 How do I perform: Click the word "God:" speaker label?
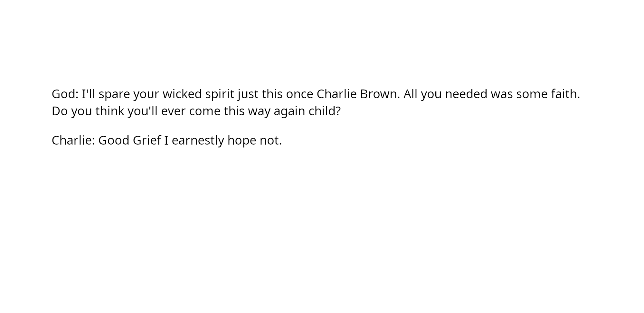pos(65,94)
